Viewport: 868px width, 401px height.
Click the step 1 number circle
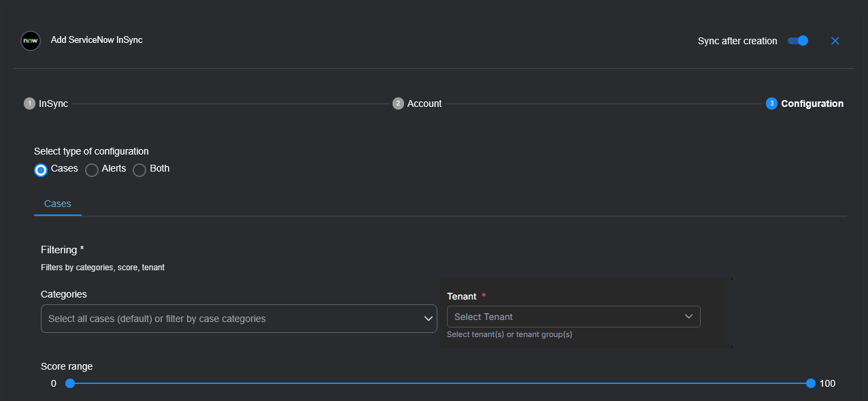(x=29, y=103)
